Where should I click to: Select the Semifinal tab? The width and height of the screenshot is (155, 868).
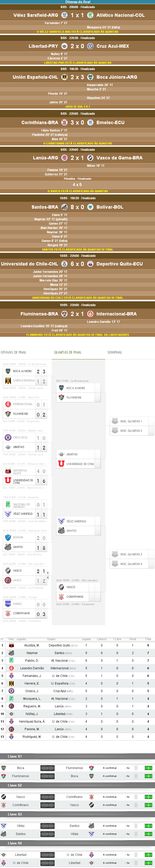tap(115, 353)
